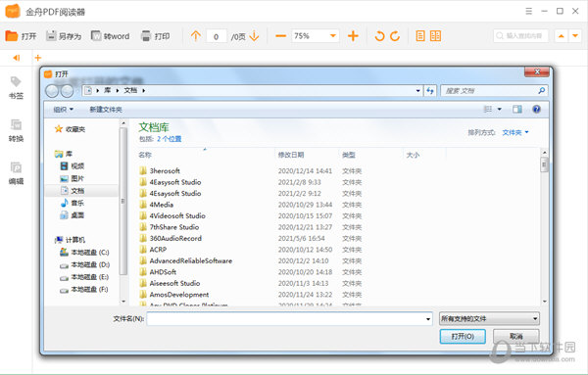Click the page number input field
This screenshot has height=375, width=588.
click(217, 36)
